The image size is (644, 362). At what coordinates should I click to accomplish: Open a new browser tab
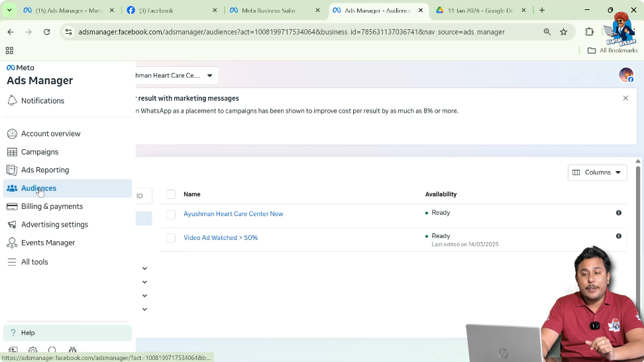coord(542,10)
